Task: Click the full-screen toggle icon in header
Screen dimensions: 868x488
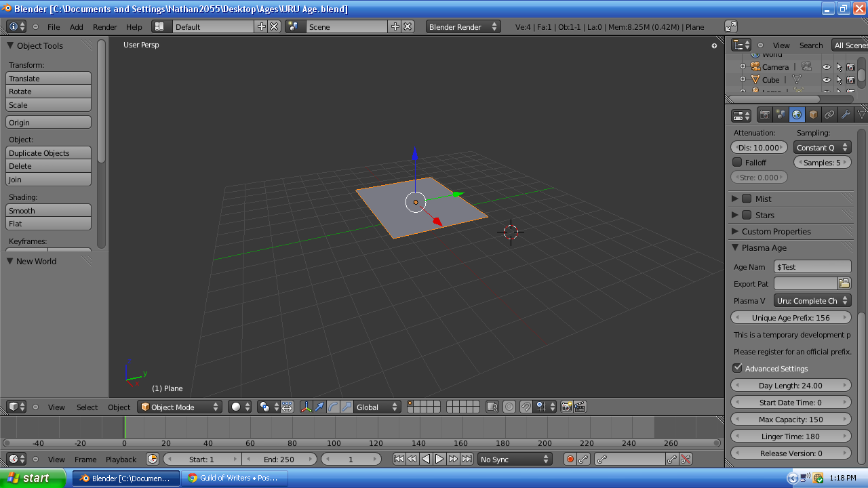Action: pyautogui.click(x=730, y=26)
